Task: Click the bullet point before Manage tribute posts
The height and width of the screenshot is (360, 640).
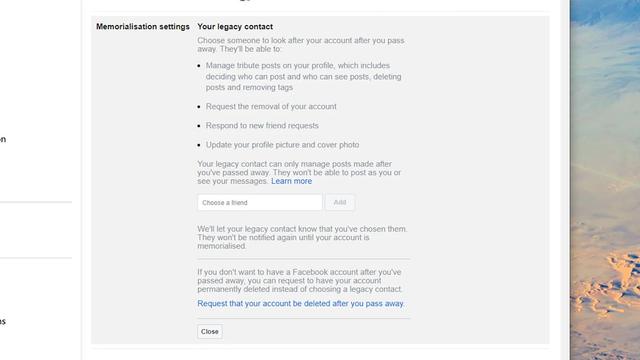Action: (199, 66)
